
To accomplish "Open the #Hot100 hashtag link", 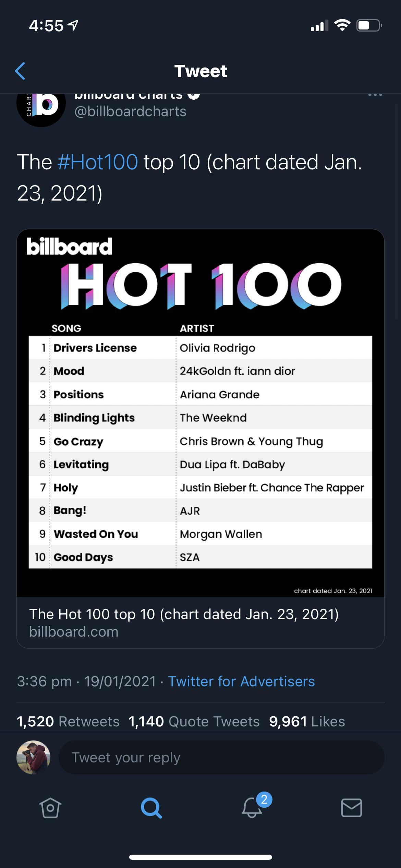I will coord(98,162).
